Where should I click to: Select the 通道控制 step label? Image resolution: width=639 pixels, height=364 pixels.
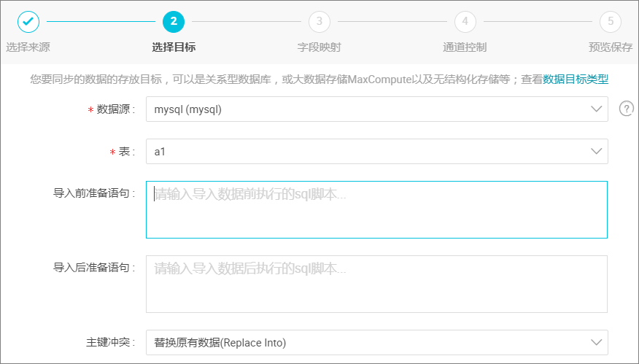(x=465, y=47)
